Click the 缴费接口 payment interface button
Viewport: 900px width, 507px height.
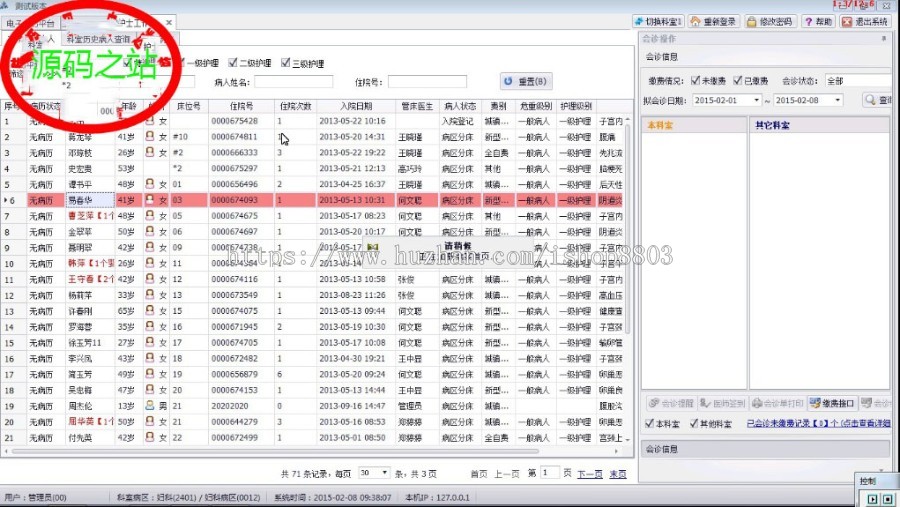tap(832, 403)
